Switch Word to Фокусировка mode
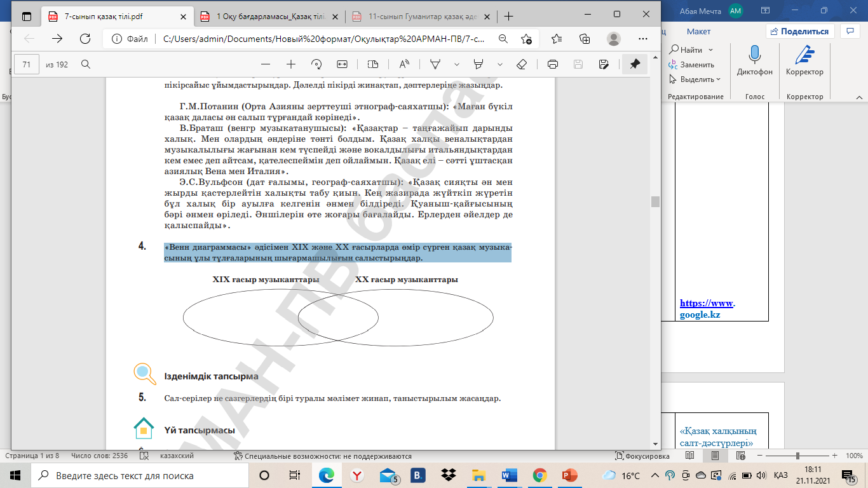The width and height of the screenshot is (868, 488). click(x=643, y=456)
